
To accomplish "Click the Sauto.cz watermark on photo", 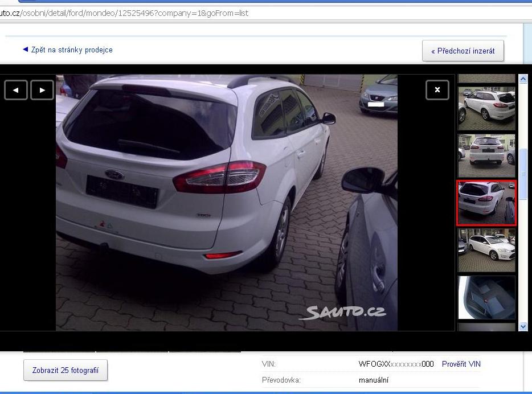I will 345,312.
